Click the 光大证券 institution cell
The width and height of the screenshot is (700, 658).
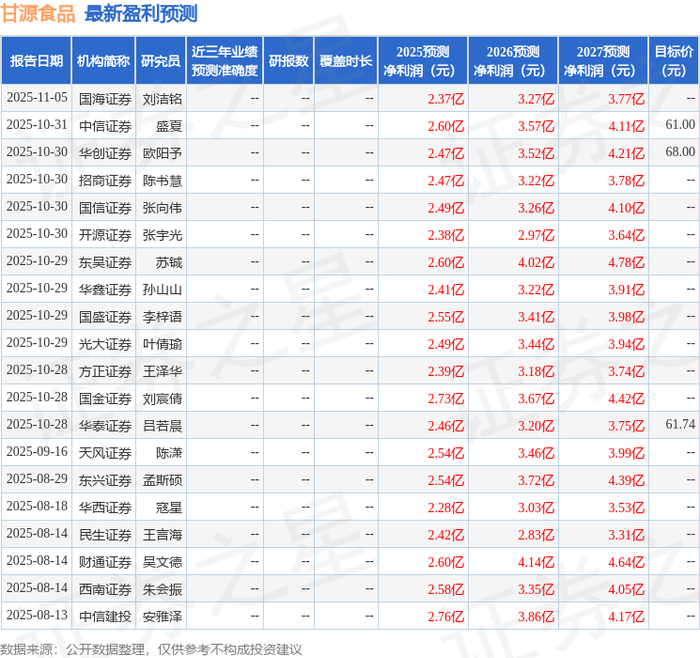point(105,344)
